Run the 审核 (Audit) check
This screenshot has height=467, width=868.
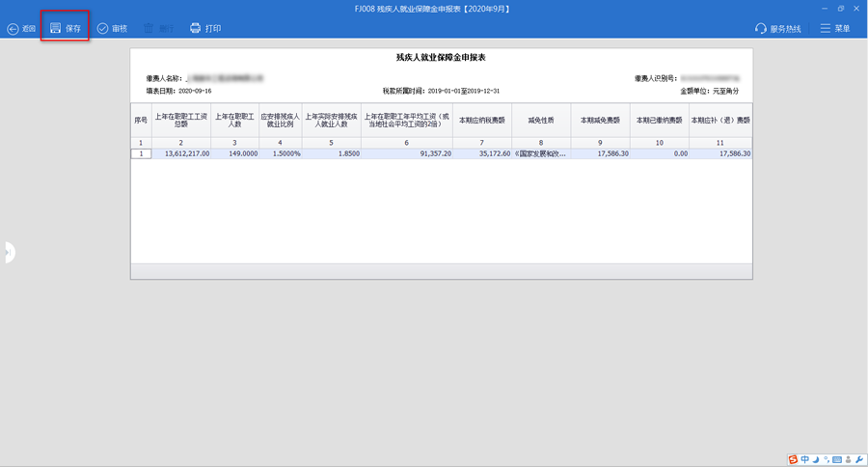[x=112, y=29]
